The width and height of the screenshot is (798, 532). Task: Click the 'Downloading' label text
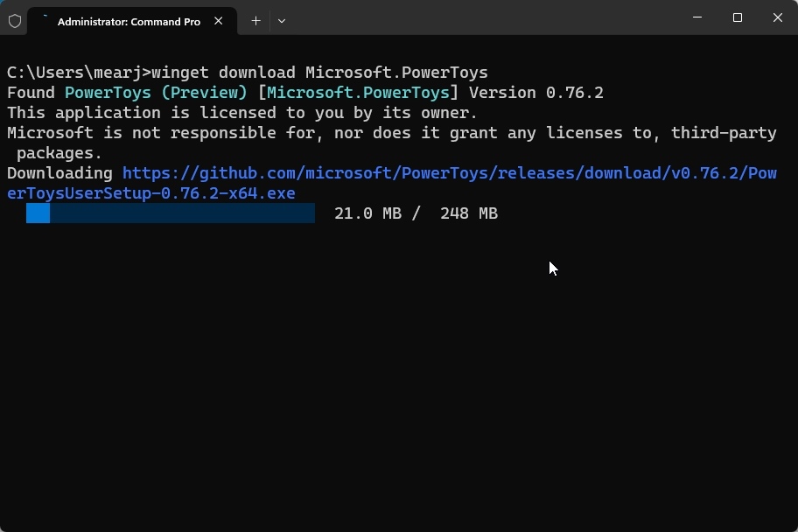point(59,173)
